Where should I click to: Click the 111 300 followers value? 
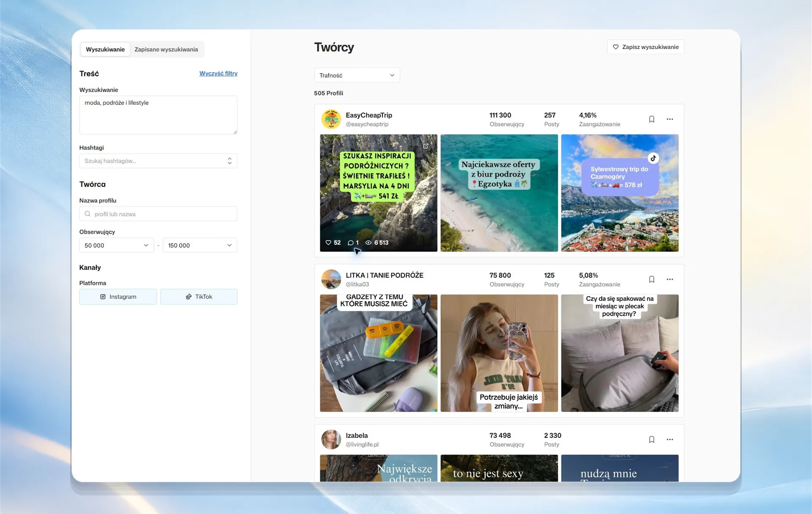pos(500,115)
